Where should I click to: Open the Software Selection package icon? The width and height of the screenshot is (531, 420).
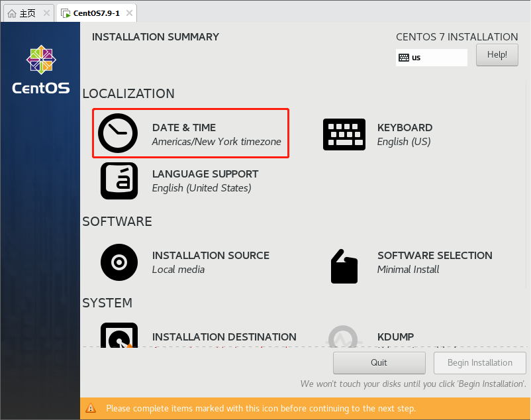point(344,266)
